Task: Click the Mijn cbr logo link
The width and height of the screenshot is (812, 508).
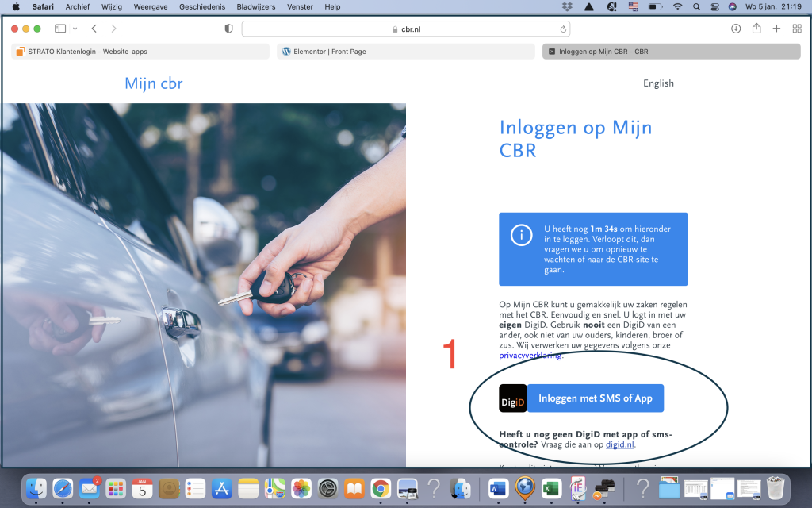Action: pos(153,83)
